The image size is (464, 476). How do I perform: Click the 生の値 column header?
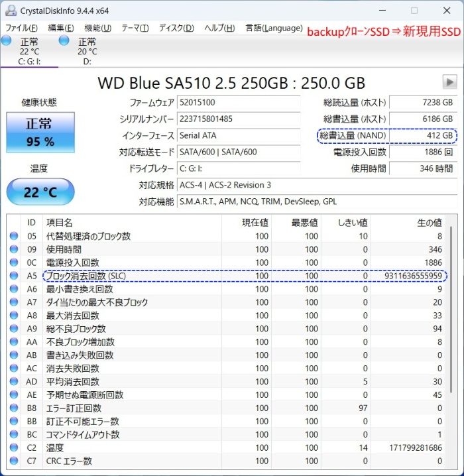[x=408, y=223]
